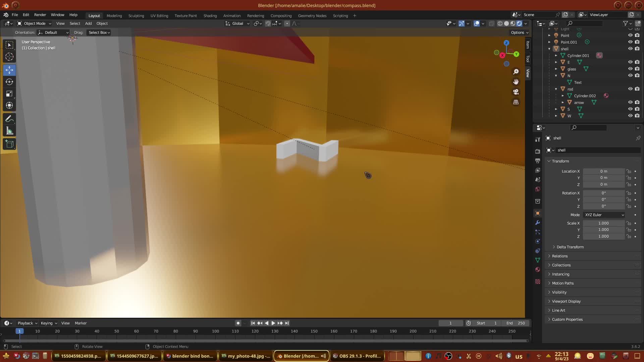Screen dimensions: 644x362
Task: Open the Render menu
Action: click(40, 15)
